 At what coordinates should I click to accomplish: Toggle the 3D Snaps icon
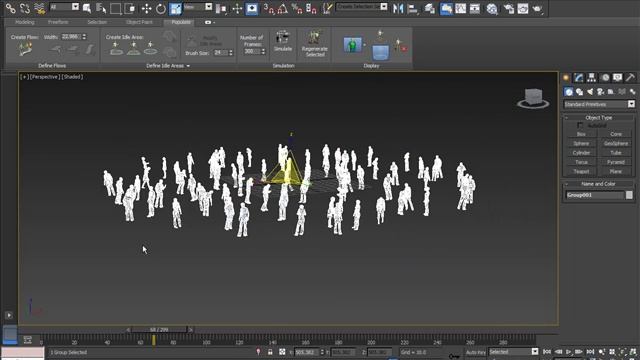coord(268,8)
